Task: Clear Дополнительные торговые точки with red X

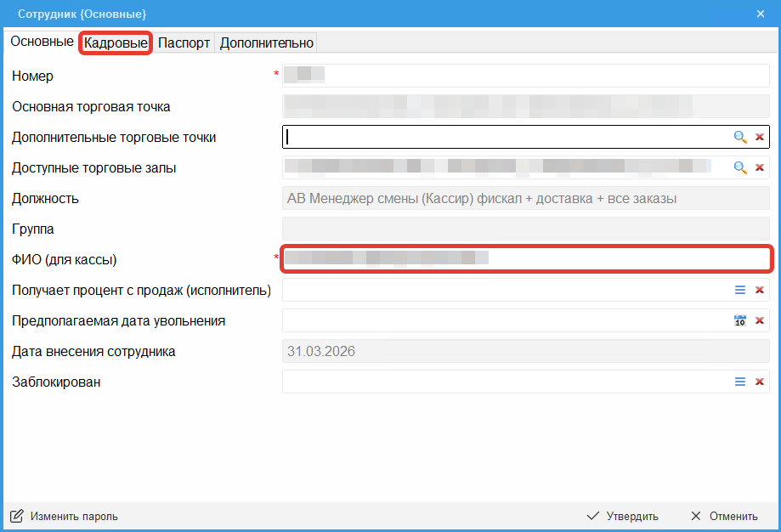Action: [760, 137]
